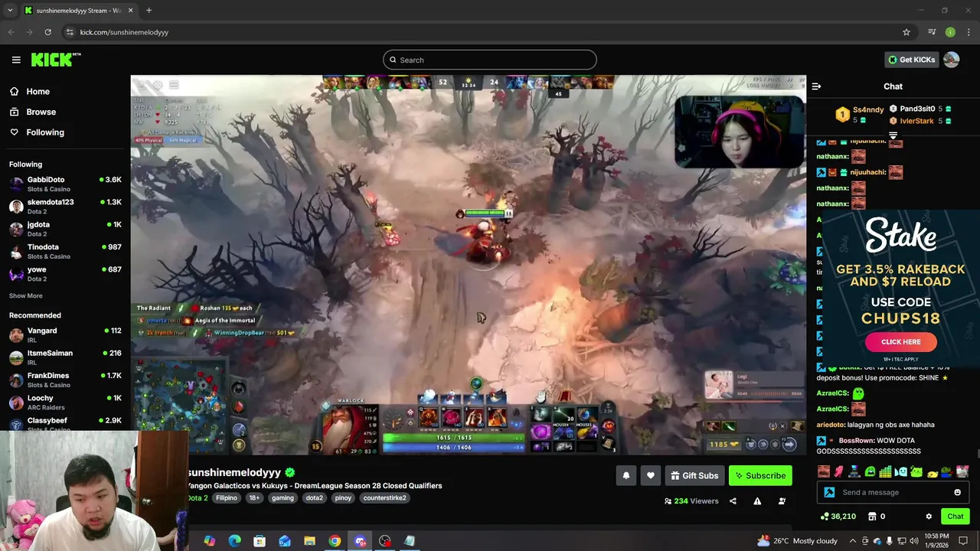Click the browser address bar URL
Image resolution: width=980 pixels, height=551 pixels.
[124, 32]
